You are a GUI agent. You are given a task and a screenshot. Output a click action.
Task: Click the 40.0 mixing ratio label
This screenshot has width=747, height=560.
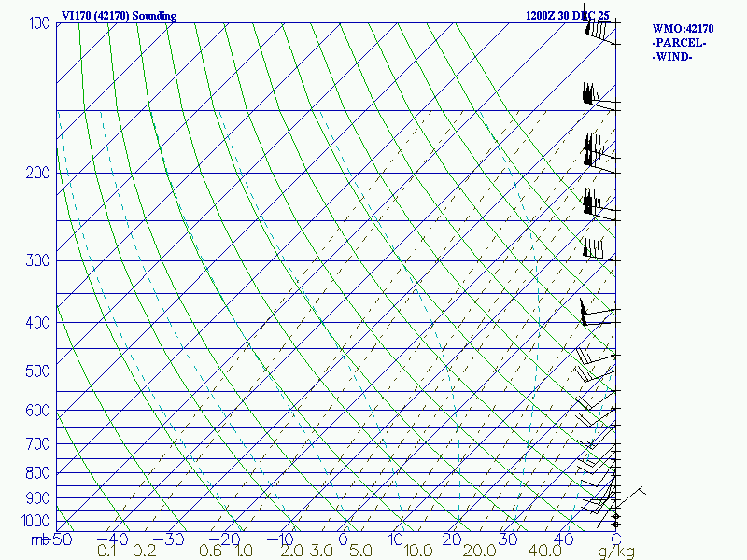pyautogui.click(x=544, y=552)
